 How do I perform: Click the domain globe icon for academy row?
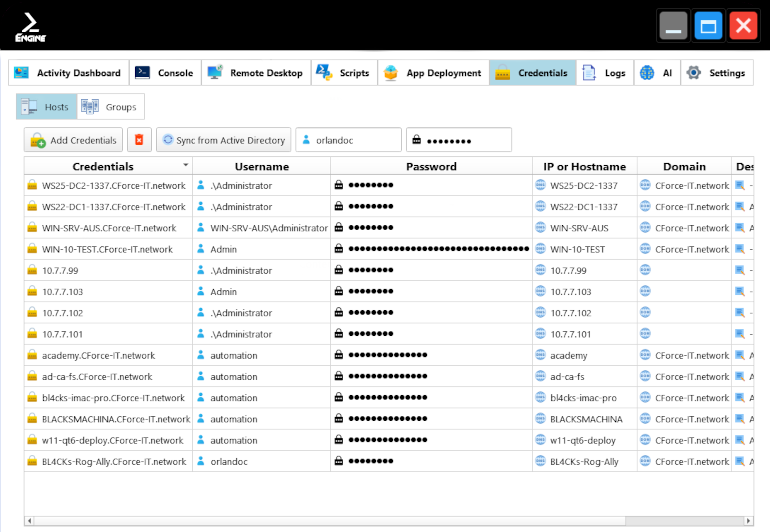645,356
